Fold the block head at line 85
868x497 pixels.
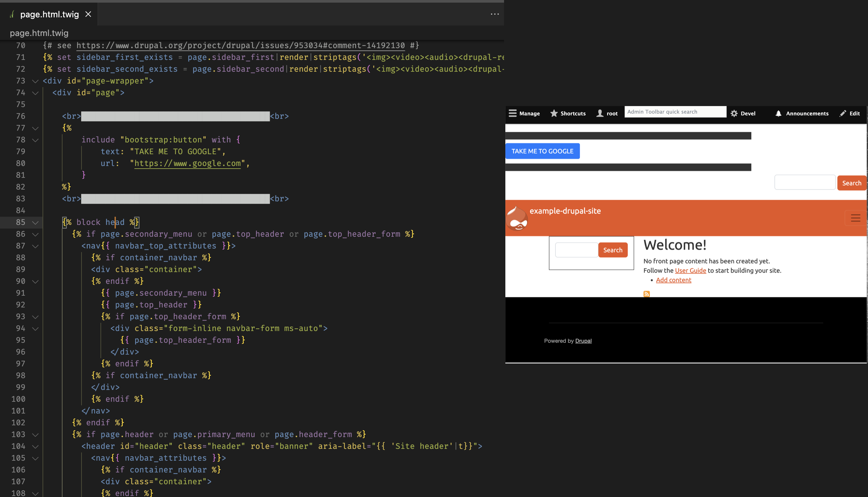point(35,223)
